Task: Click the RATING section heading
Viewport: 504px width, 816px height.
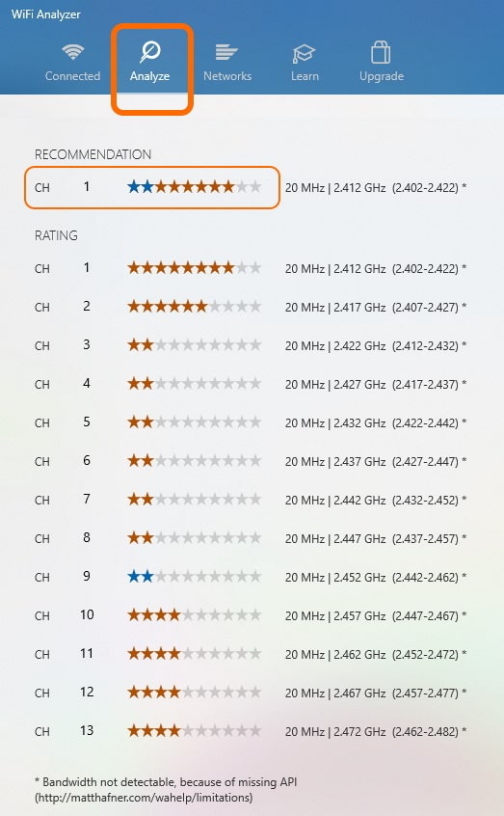Action: point(56,235)
